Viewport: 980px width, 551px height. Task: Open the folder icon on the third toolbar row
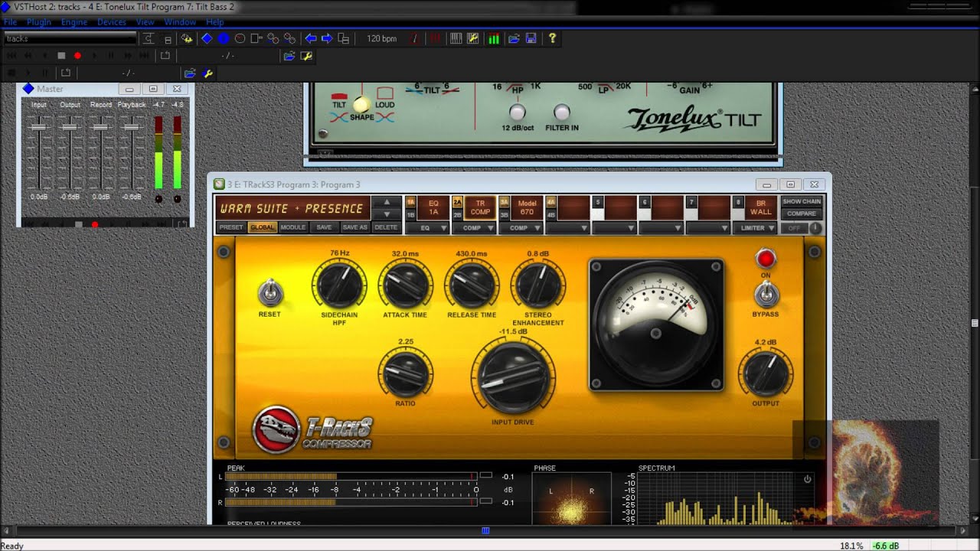[x=190, y=73]
